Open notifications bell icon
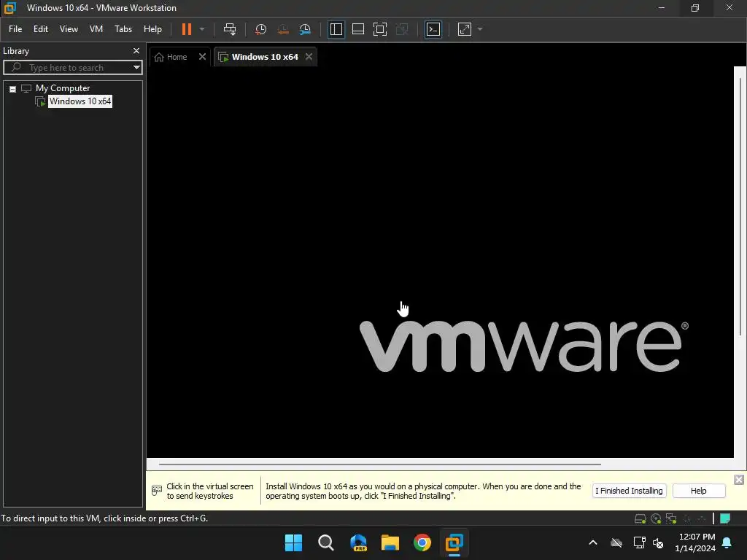This screenshot has height=560, width=747. [727, 542]
